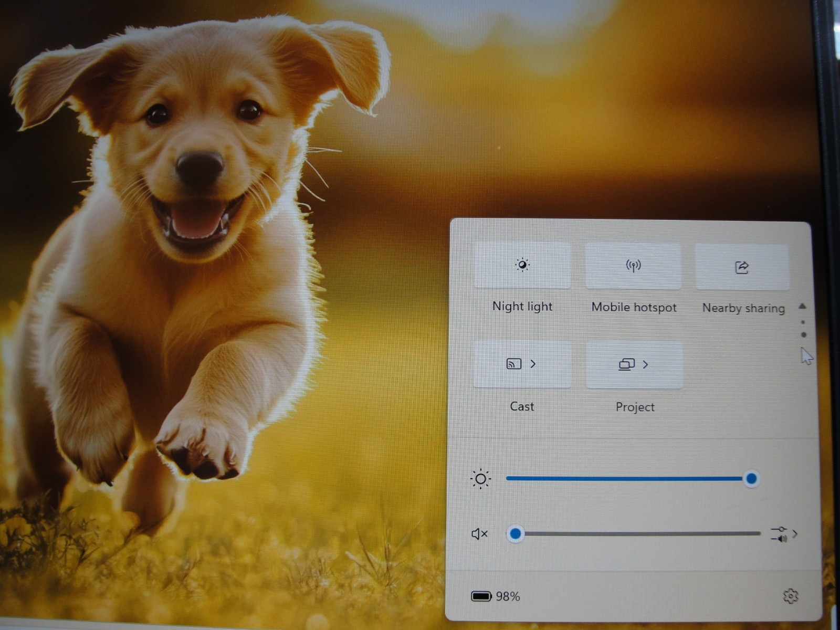Click the Nearby sharing label
The image size is (840, 630).
[x=743, y=308]
